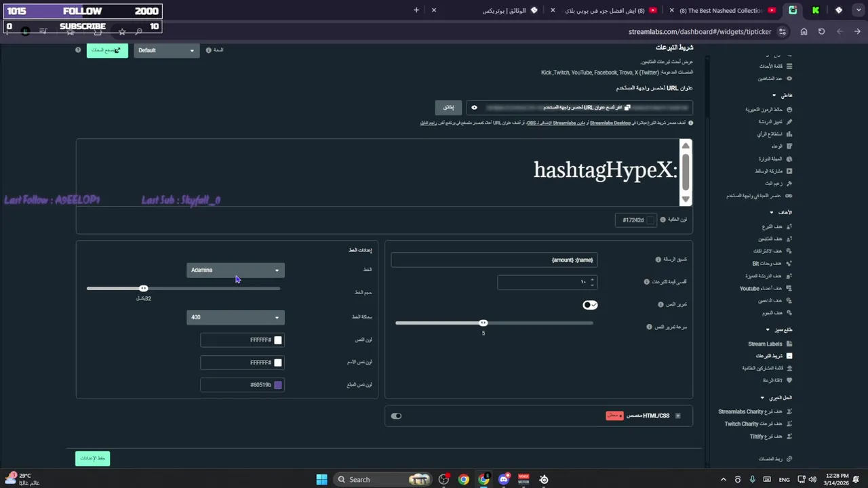Click the font size slider handle
The height and width of the screenshot is (488, 868).
pyautogui.click(x=143, y=289)
